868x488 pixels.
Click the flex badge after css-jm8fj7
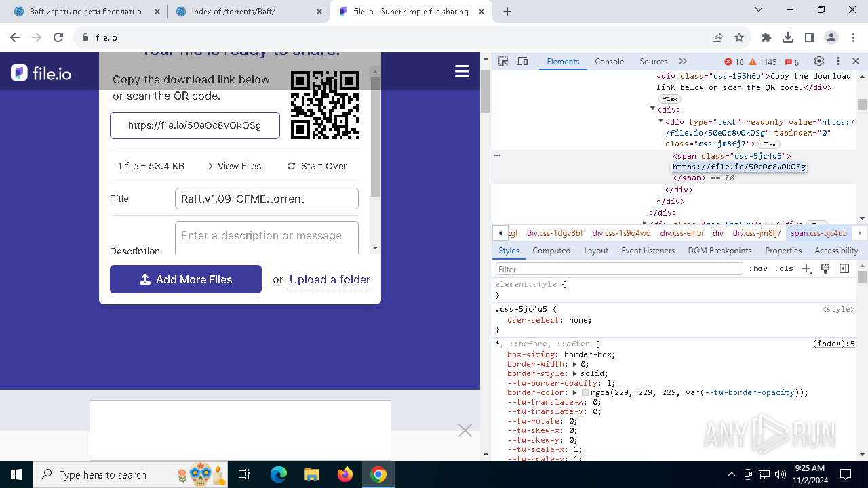(768, 144)
